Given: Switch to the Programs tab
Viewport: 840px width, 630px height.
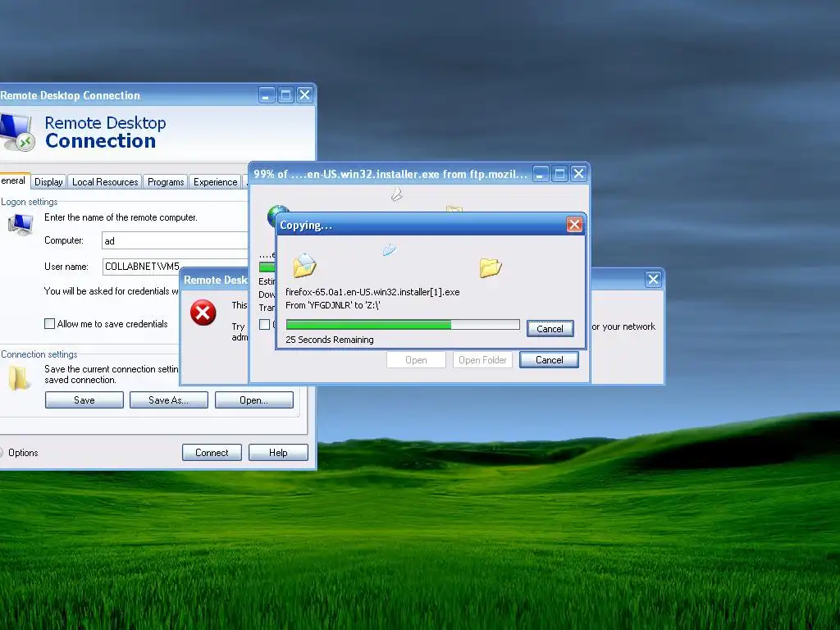Looking at the screenshot, I should (166, 182).
